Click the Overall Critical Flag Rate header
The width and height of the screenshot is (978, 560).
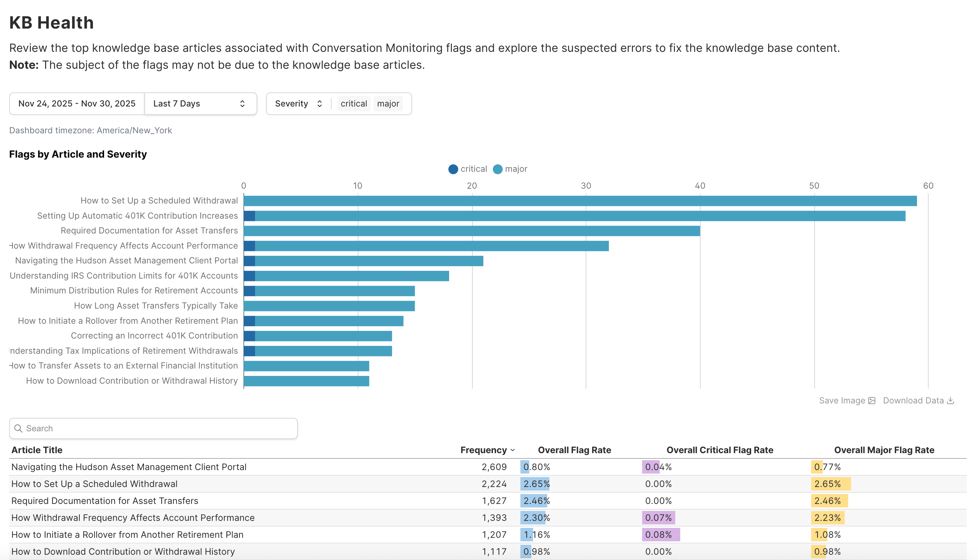(720, 450)
